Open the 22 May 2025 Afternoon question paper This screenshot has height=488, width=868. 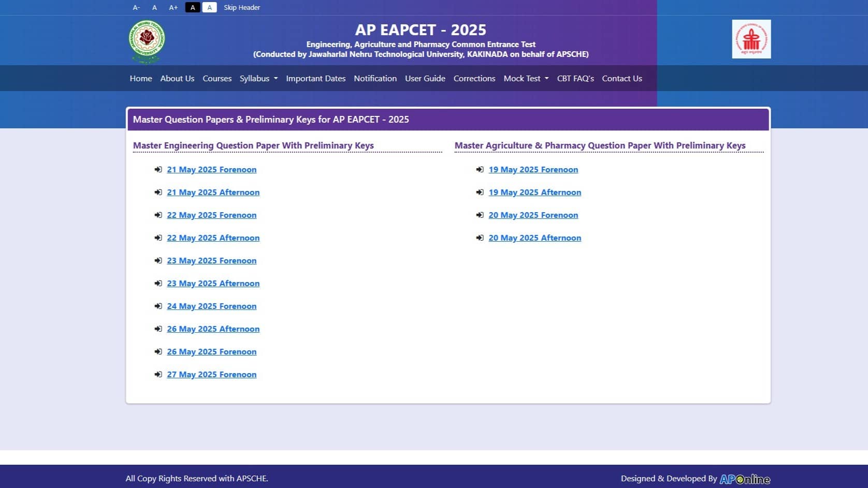[213, 238]
